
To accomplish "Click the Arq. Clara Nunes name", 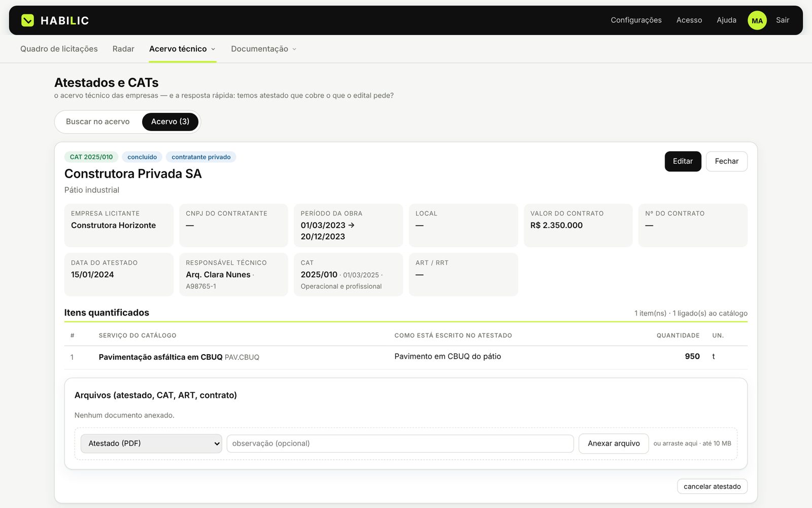I will point(218,275).
